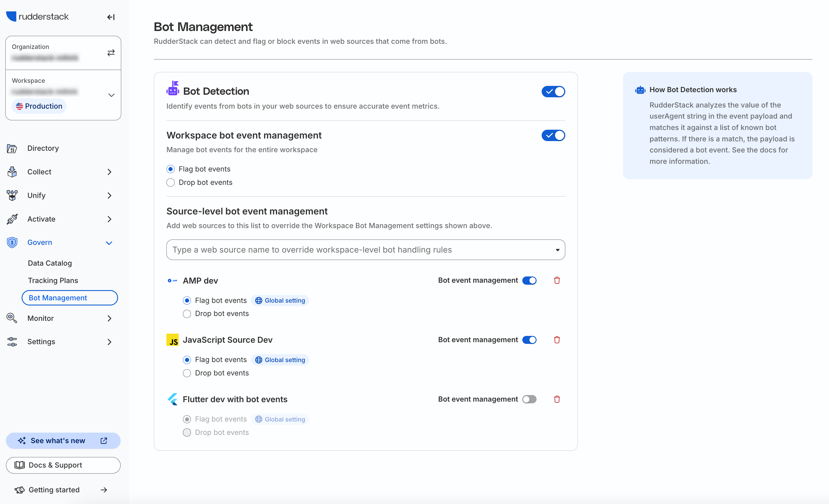Image resolution: width=829 pixels, height=504 pixels.
Task: Expand the Activate menu chevron
Action: tap(109, 219)
